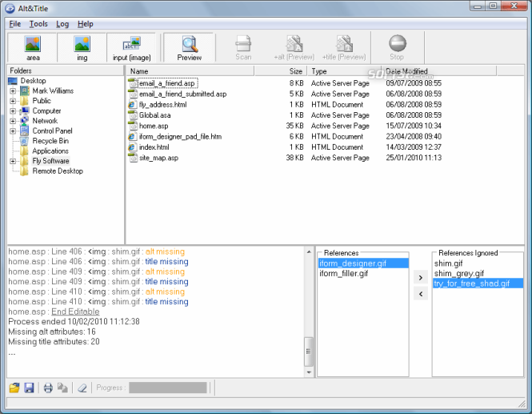Click the Missing alt attributes: 16 line
532x414 pixels.
click(x=52, y=332)
